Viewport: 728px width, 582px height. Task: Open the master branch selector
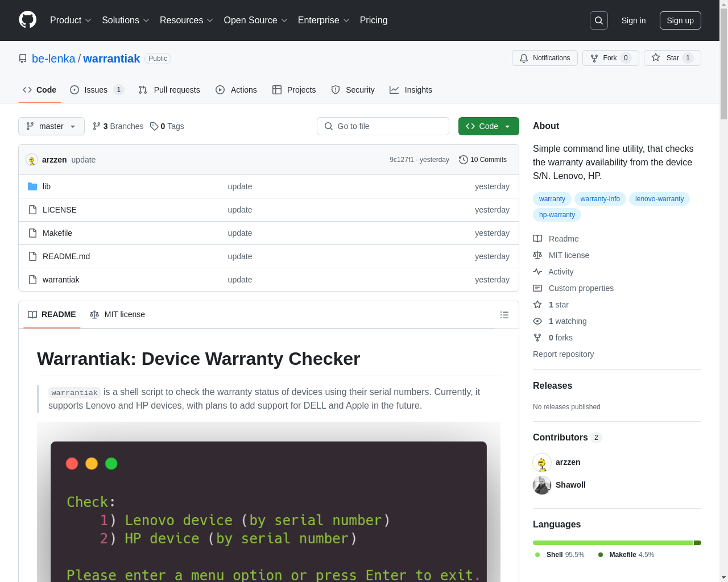(x=51, y=126)
